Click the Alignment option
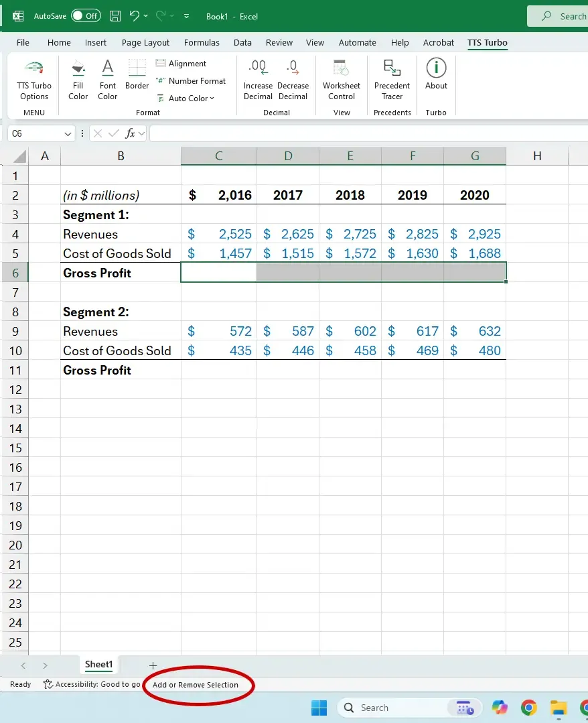Image resolution: width=588 pixels, height=723 pixels. (x=181, y=64)
